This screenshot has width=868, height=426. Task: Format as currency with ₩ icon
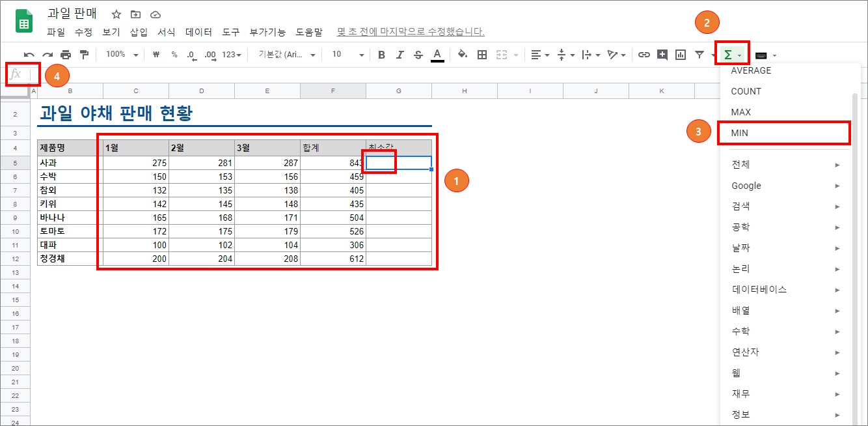pos(156,55)
